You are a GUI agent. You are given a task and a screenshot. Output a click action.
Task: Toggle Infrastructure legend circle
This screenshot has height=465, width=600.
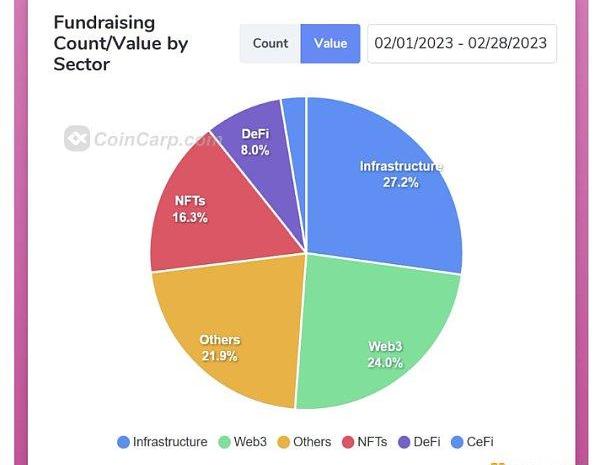click(x=123, y=442)
